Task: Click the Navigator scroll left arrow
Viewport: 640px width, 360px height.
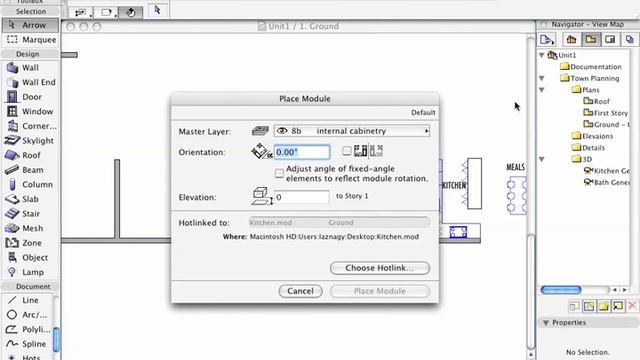Action: pyautogui.click(x=615, y=290)
